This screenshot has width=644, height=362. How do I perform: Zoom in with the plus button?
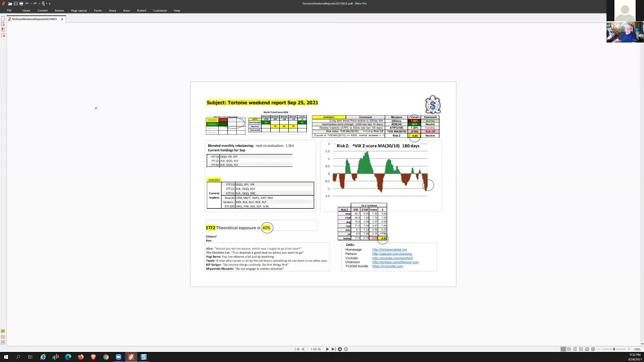coord(628,349)
